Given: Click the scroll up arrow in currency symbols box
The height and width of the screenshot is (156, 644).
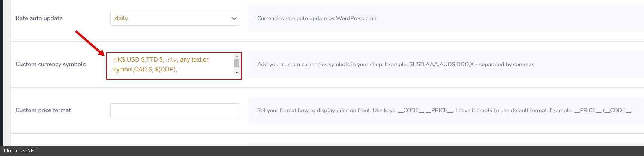Looking at the screenshot, I should click(x=237, y=56).
